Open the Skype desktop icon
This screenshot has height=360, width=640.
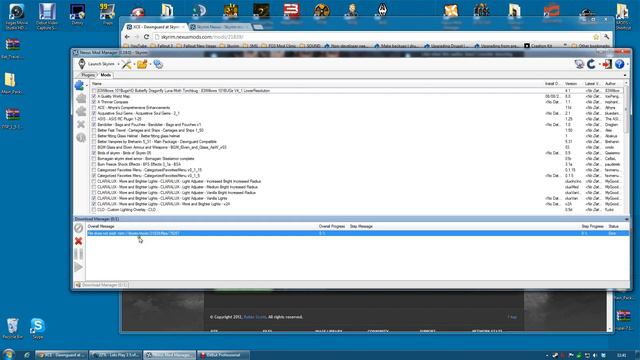tap(38, 329)
